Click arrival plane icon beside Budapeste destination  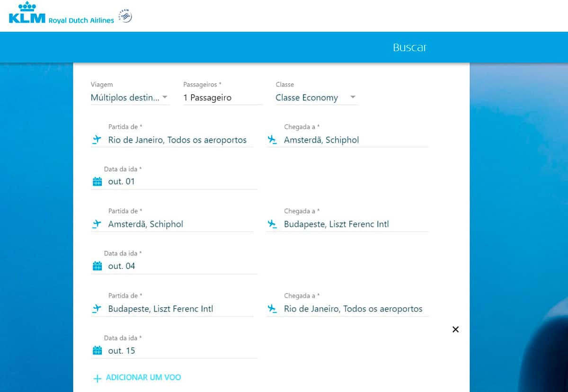272,224
